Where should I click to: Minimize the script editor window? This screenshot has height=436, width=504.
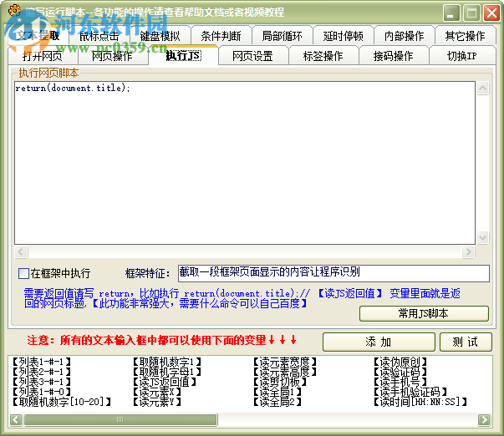tap(452, 13)
